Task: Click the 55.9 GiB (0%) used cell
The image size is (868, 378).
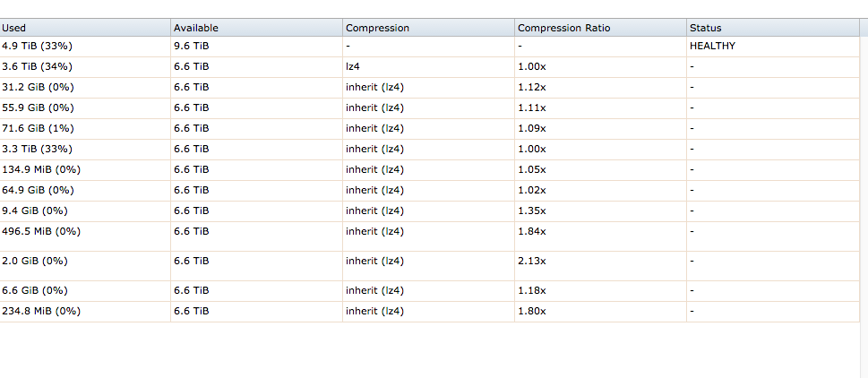Action: (38, 107)
